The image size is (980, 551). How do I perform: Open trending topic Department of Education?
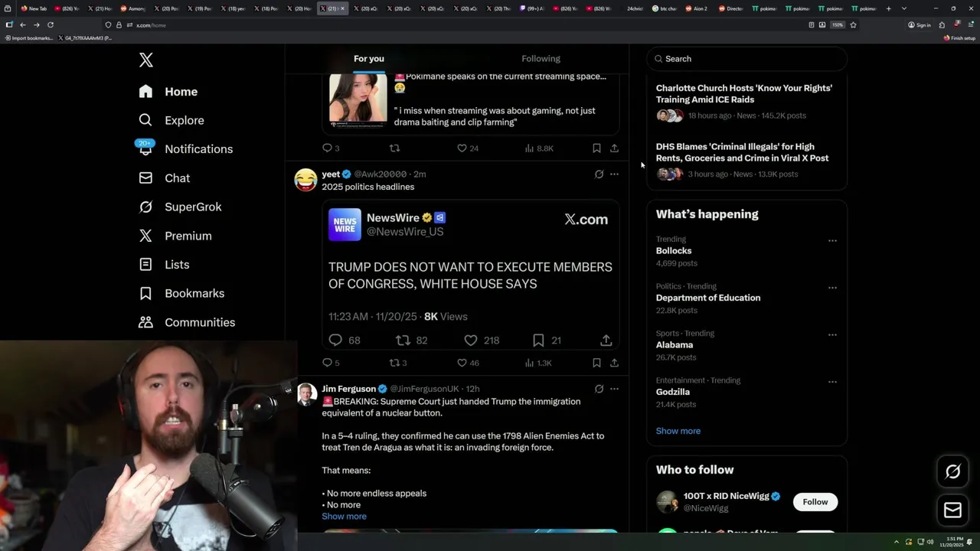click(708, 298)
